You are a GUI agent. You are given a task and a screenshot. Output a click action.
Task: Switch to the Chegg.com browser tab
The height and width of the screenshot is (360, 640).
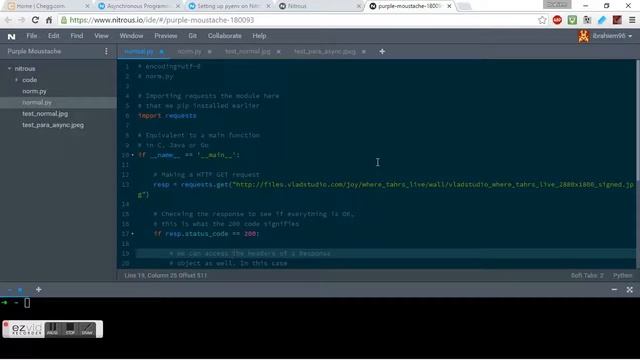click(48, 6)
